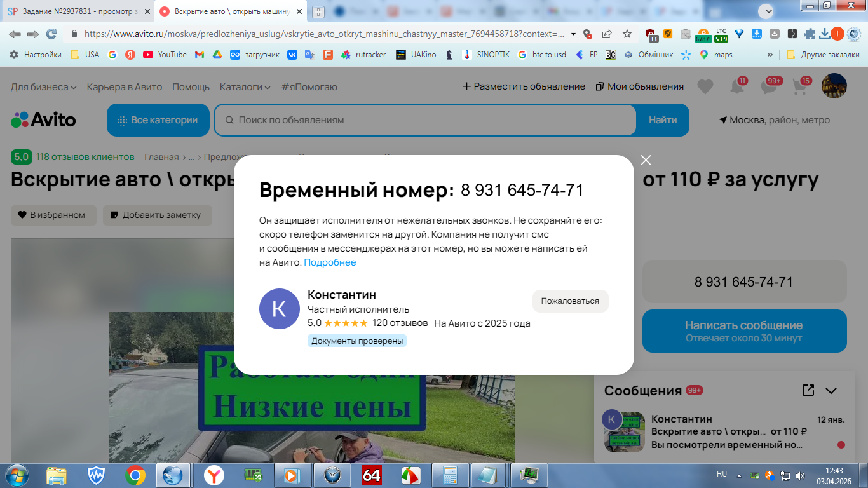The image size is (868, 488).
Task: Open favorites heart icon in header
Action: tap(705, 86)
